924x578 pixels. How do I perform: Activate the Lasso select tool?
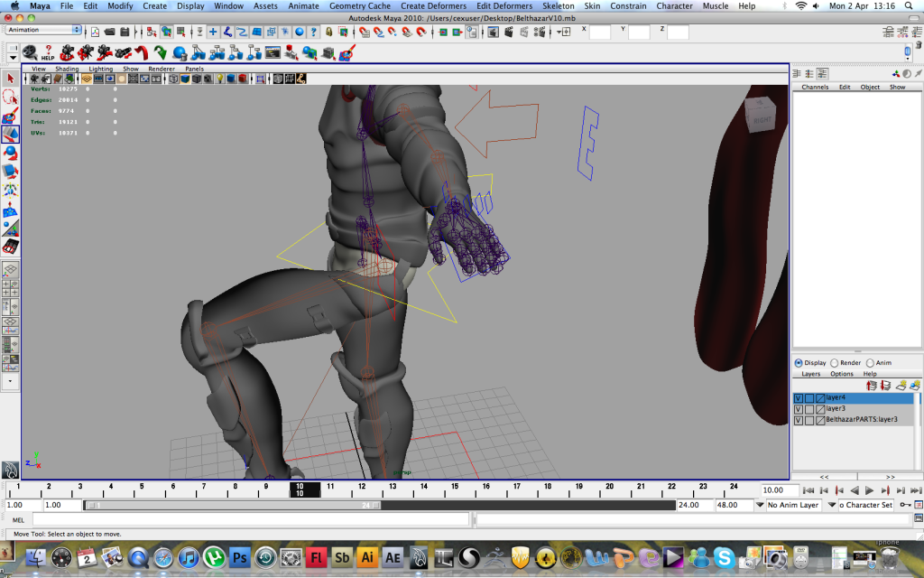click(10, 98)
